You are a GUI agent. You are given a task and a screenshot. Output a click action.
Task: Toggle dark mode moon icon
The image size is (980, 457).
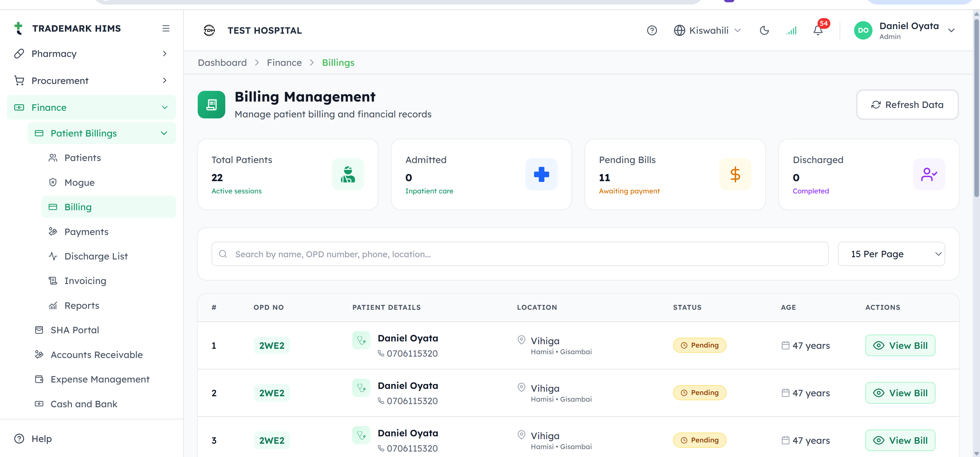pyautogui.click(x=764, y=30)
